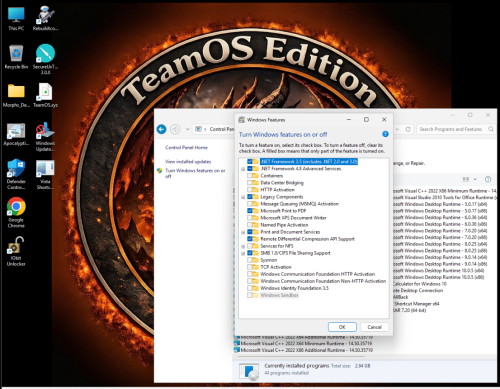This screenshot has width=500, height=389.
Task: Click the refresh icon in address bar
Action: (x=408, y=129)
